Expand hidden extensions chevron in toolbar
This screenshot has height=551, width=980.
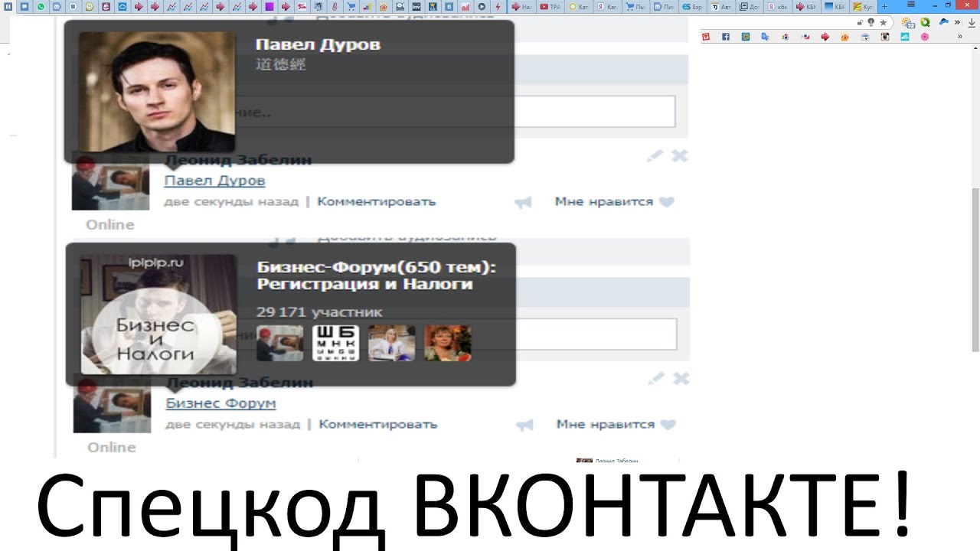[957, 22]
